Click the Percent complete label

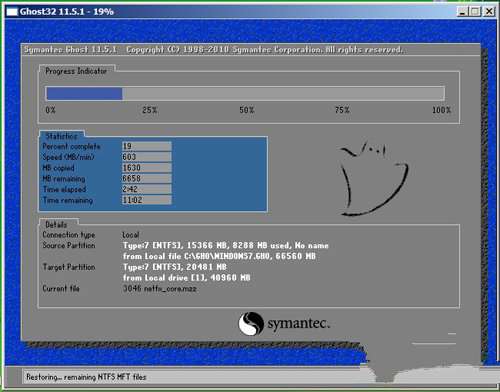71,146
